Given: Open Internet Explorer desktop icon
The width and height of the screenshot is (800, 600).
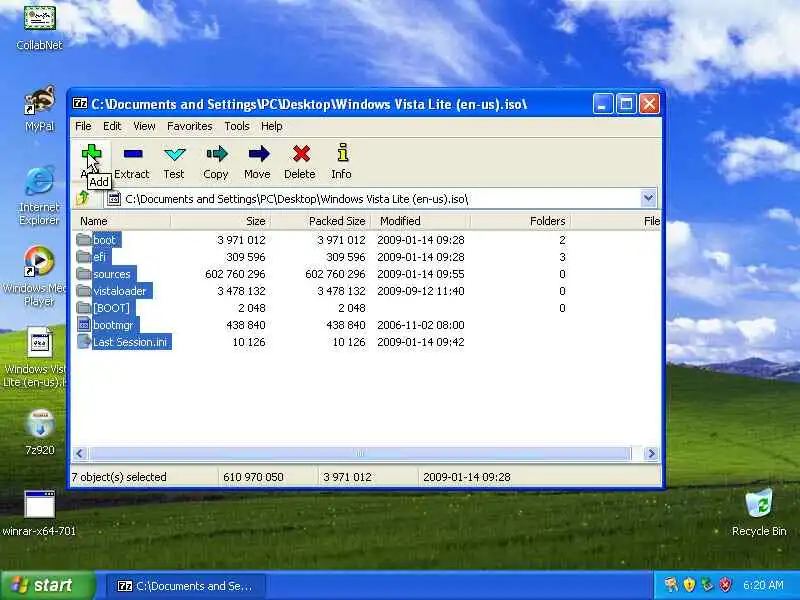Looking at the screenshot, I should click(x=39, y=196).
